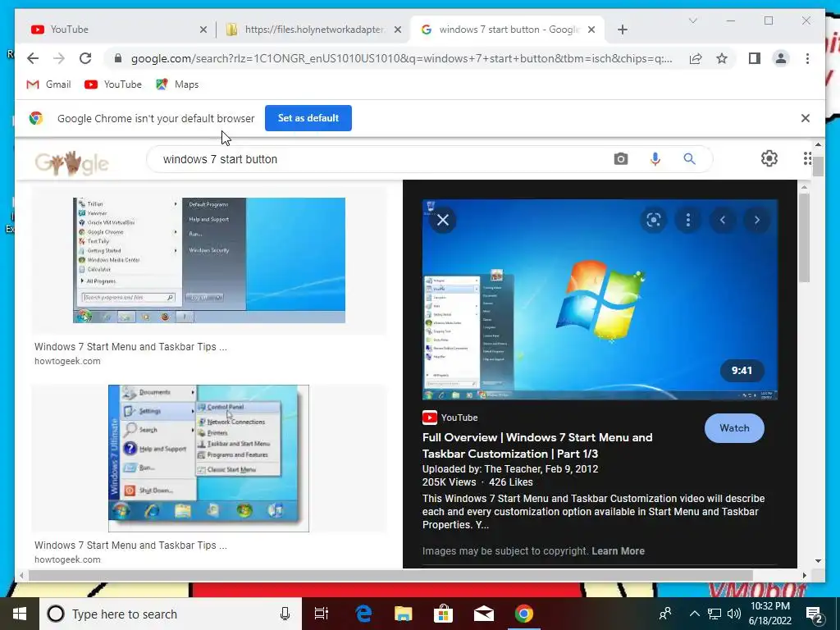Open the tab search chevron
840x630 pixels.
[x=692, y=21]
